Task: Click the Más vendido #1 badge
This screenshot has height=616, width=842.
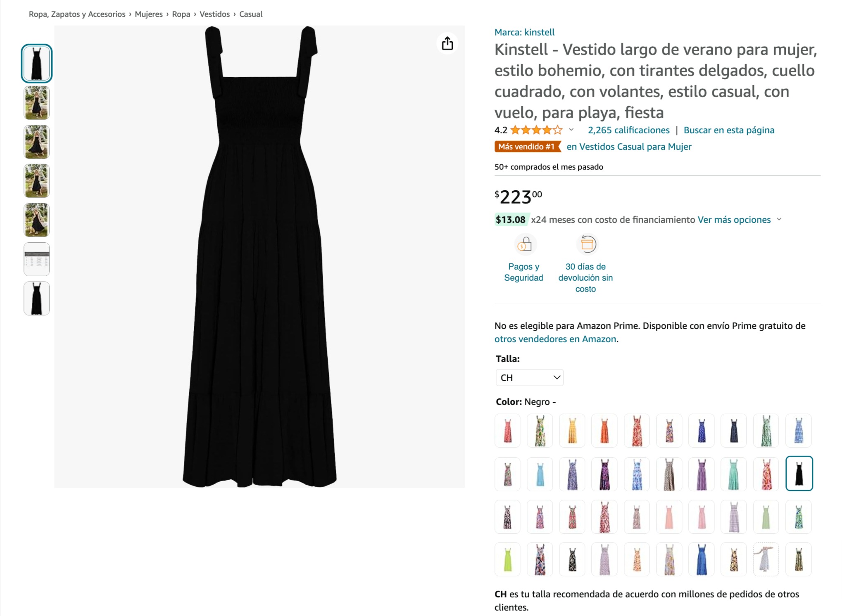Action: pos(527,147)
